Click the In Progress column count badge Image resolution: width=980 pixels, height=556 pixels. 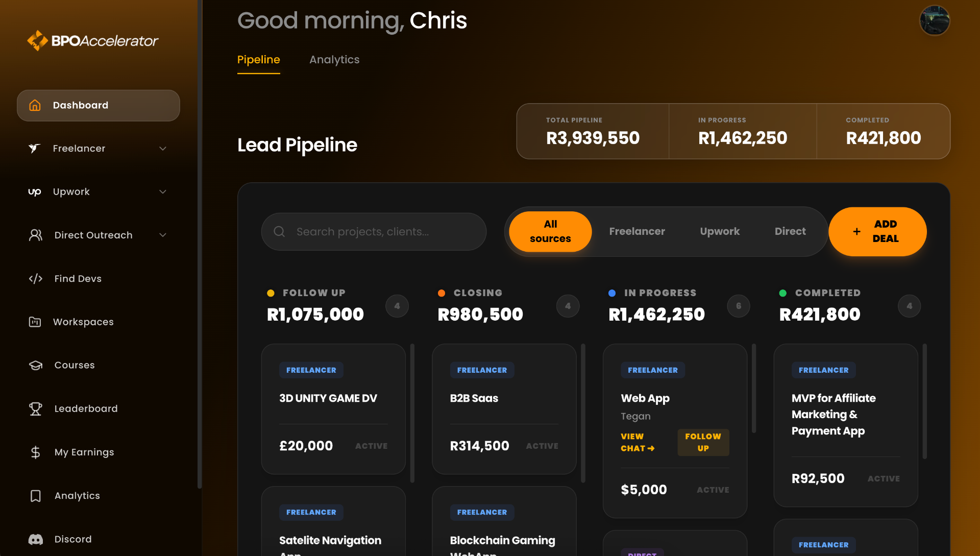(739, 306)
